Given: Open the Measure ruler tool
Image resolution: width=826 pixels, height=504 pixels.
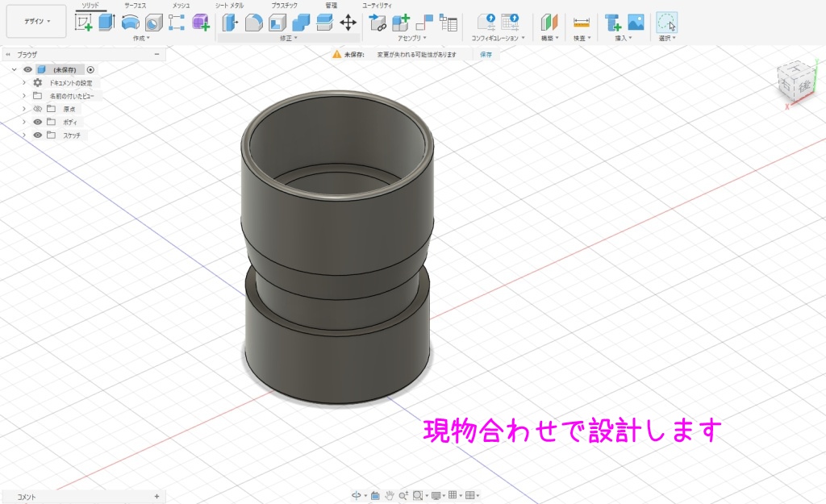Looking at the screenshot, I should [x=581, y=23].
